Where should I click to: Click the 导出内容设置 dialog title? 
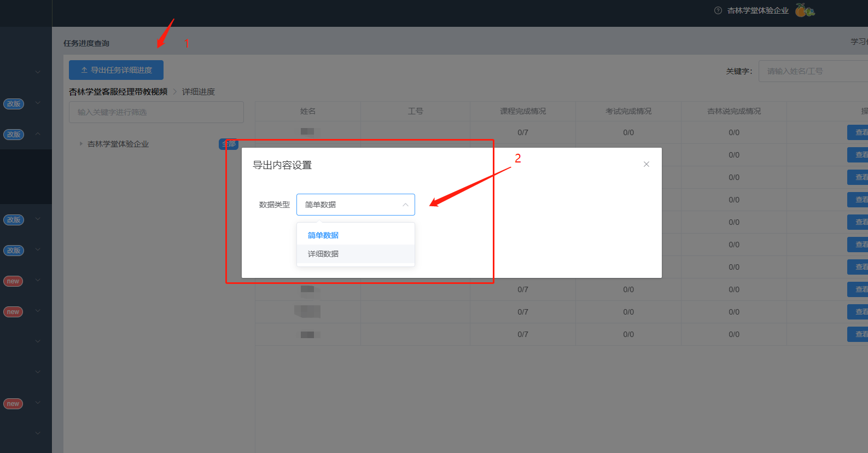coord(282,165)
